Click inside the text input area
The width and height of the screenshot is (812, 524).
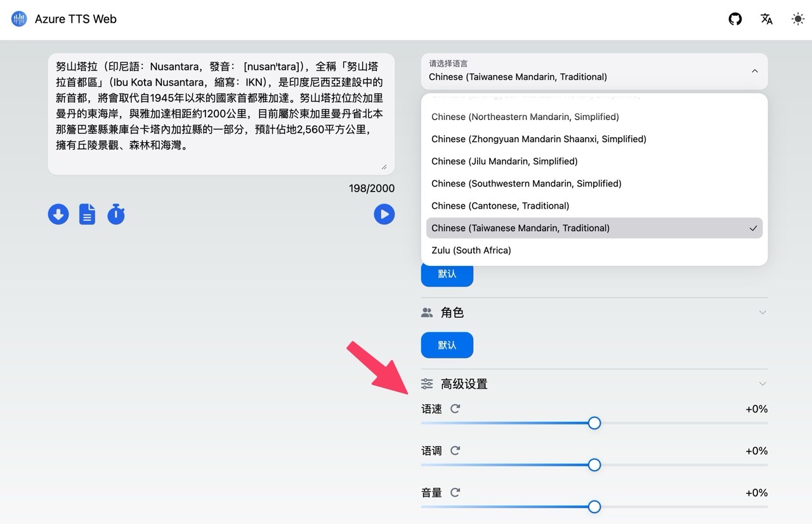[221, 114]
